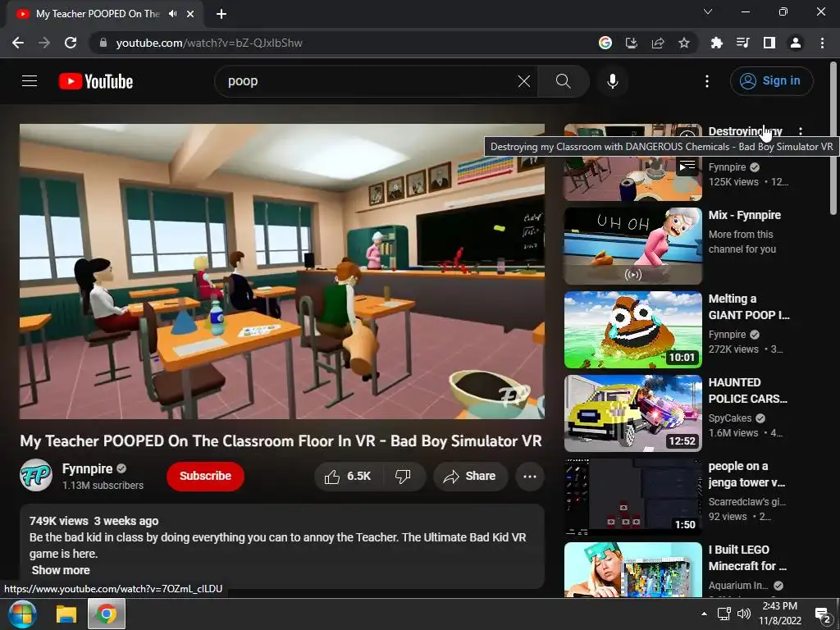Screen dimensions: 840x630
Task: Open Chrome profile avatar
Action: (x=796, y=43)
